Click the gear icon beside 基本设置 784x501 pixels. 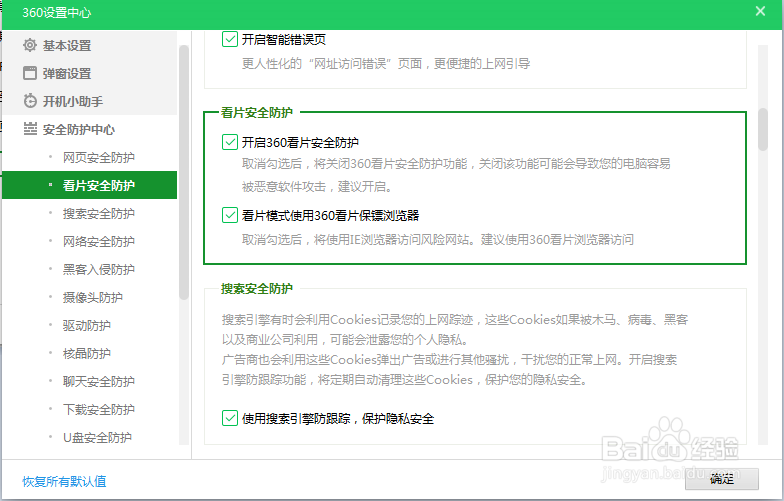point(30,45)
